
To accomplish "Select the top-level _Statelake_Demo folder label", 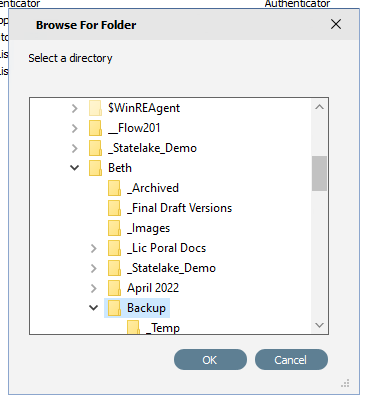I will (x=153, y=148).
